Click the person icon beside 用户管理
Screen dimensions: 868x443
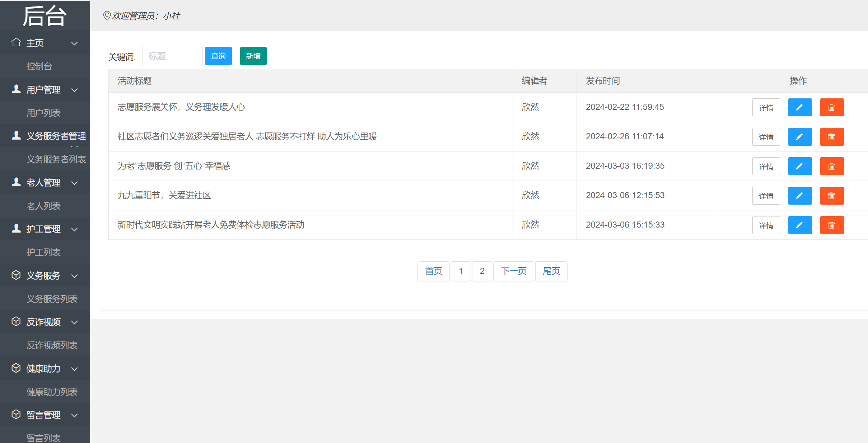coord(16,89)
